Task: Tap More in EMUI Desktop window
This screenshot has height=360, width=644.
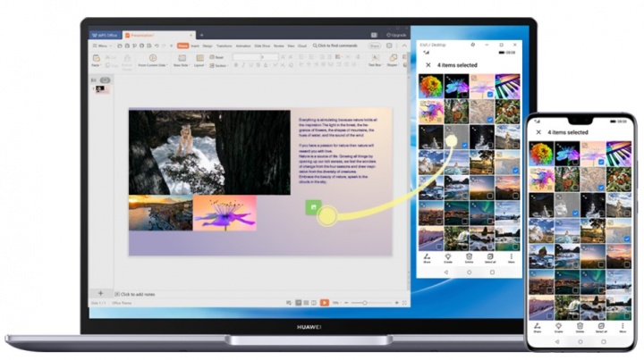Action: tap(511, 258)
